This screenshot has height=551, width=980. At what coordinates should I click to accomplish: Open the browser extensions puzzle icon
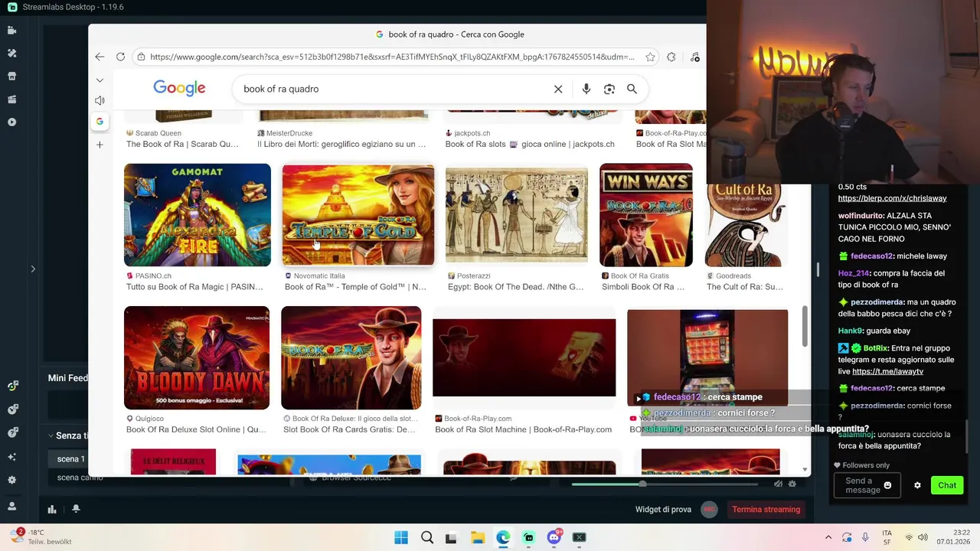[x=671, y=57]
